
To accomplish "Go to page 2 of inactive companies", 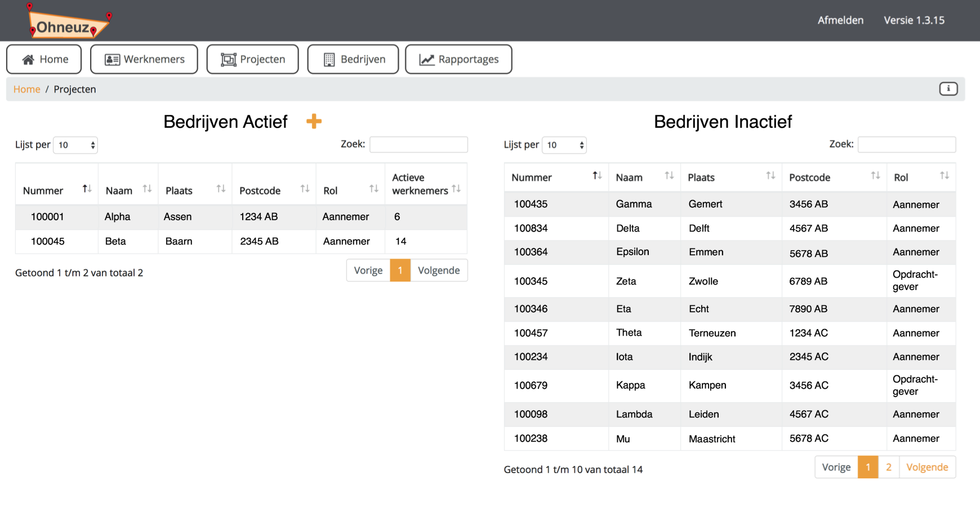I will (x=888, y=467).
